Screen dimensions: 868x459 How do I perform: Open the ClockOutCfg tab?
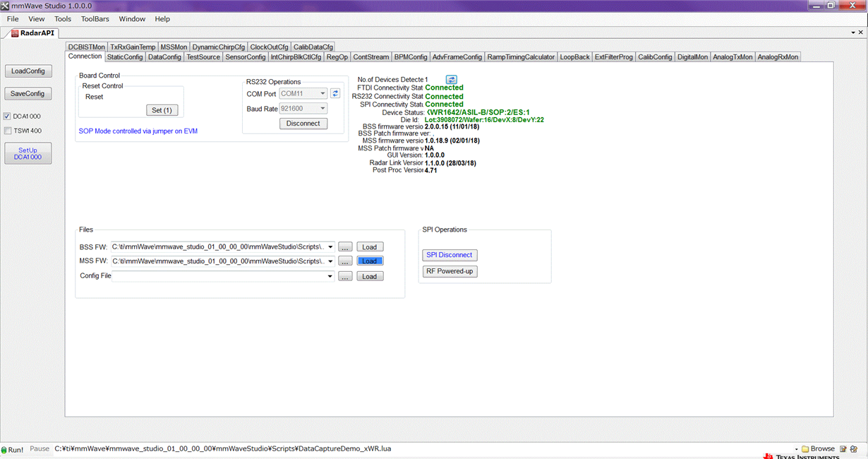coord(270,47)
